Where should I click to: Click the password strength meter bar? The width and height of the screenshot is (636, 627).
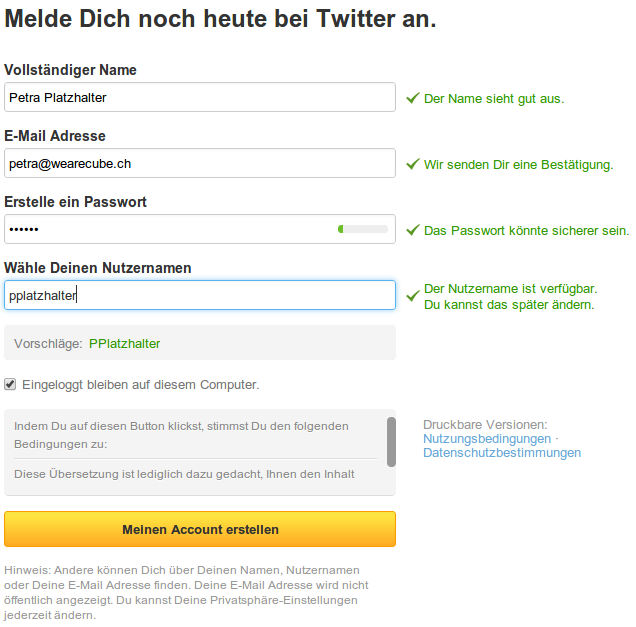(363, 229)
